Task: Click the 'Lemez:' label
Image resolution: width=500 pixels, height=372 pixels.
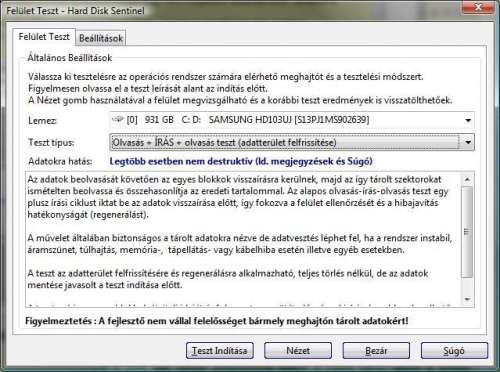Action: click(x=42, y=120)
